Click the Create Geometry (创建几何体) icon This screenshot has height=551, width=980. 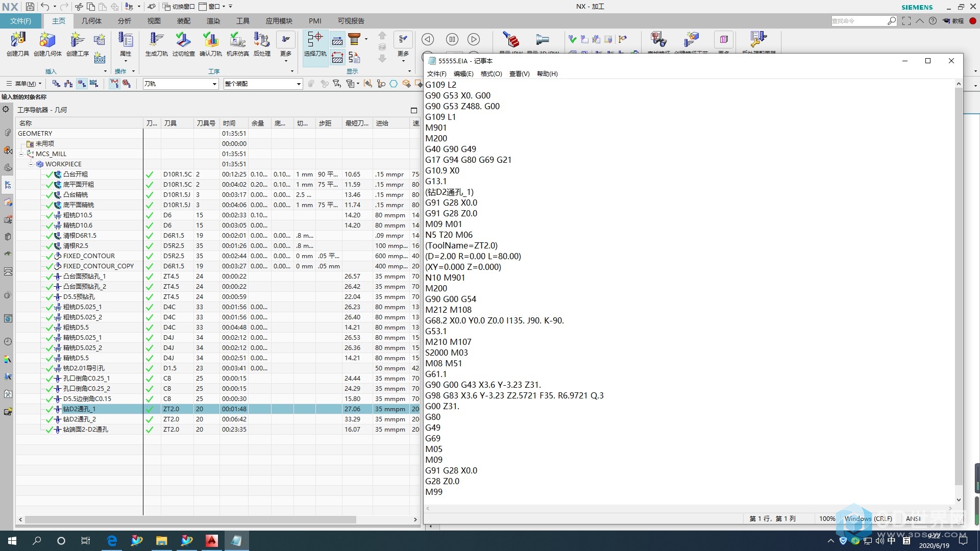[x=47, y=44]
